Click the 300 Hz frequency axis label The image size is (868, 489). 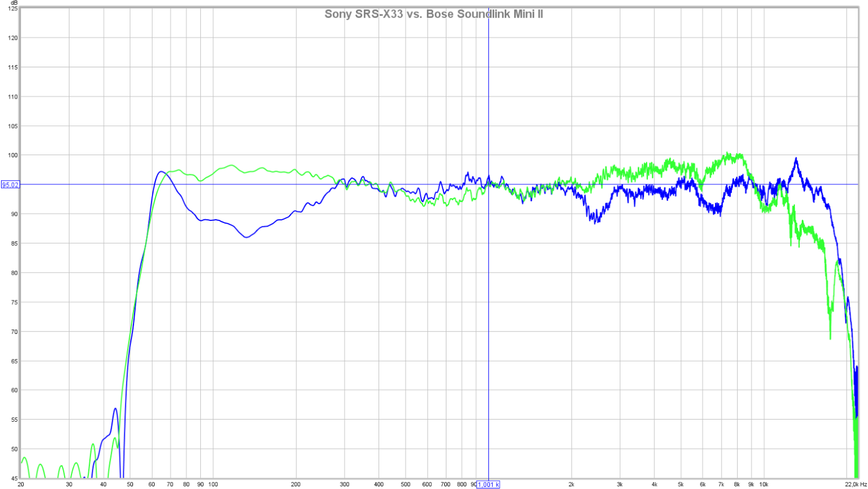[x=344, y=484]
